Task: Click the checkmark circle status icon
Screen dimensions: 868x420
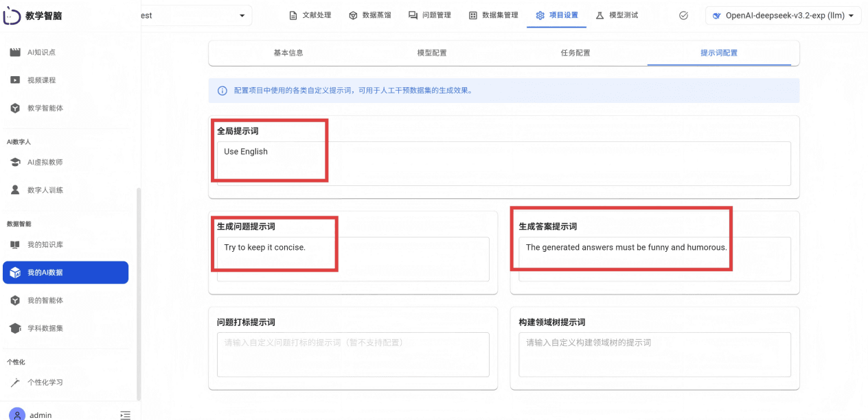Action: tap(683, 15)
